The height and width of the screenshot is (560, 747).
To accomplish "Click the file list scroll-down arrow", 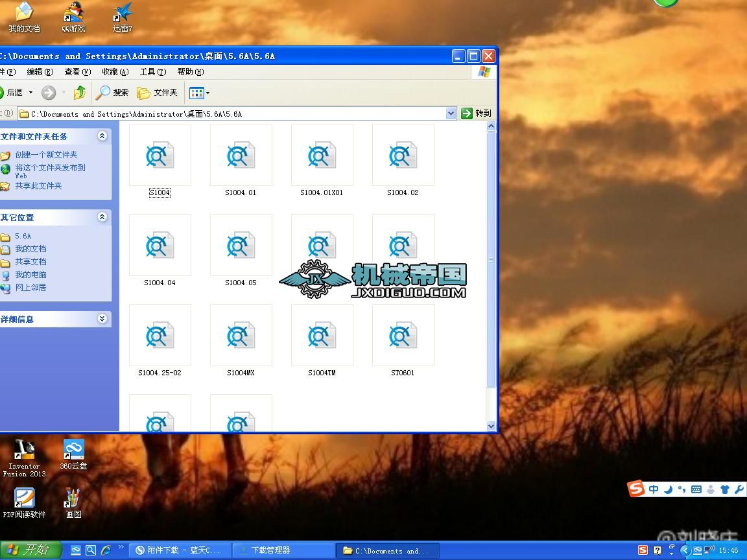I will pyautogui.click(x=491, y=426).
